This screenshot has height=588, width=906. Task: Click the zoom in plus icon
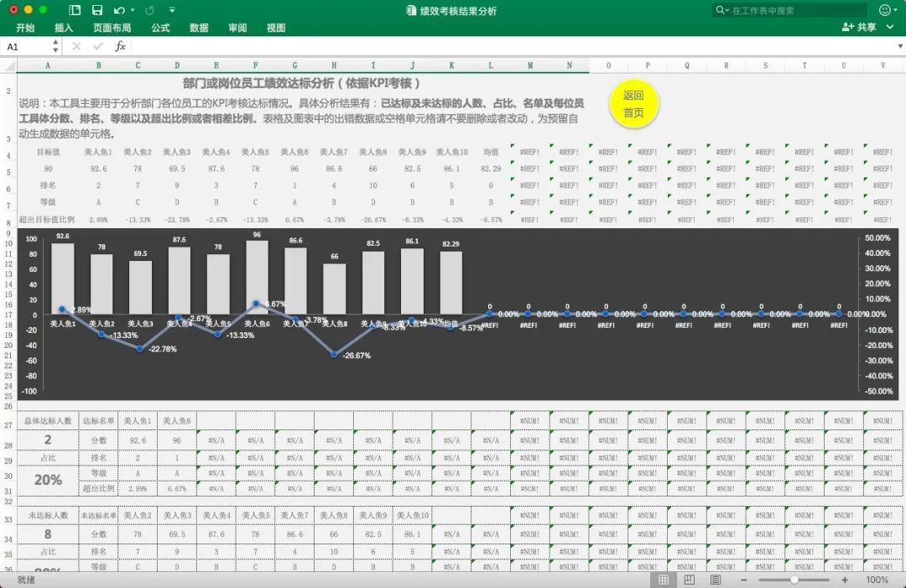[x=844, y=580]
